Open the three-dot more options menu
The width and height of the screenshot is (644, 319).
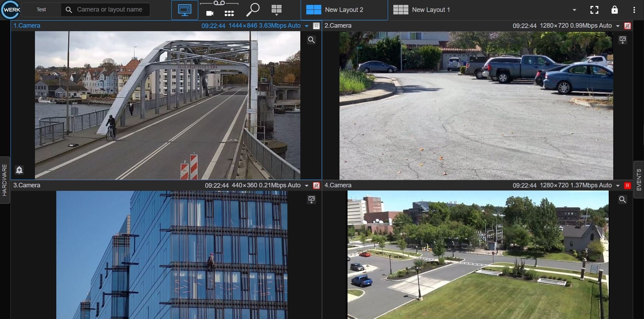point(634,10)
